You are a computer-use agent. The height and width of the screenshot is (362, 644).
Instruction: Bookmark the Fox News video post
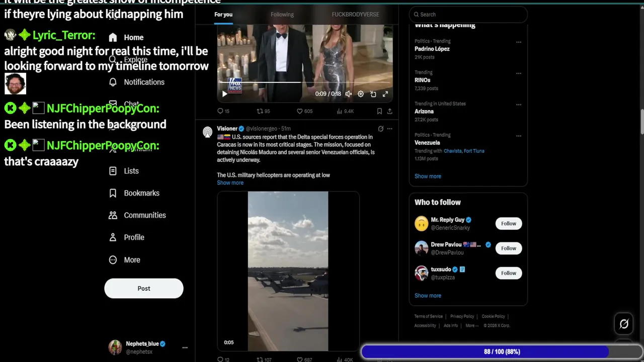[379, 111]
